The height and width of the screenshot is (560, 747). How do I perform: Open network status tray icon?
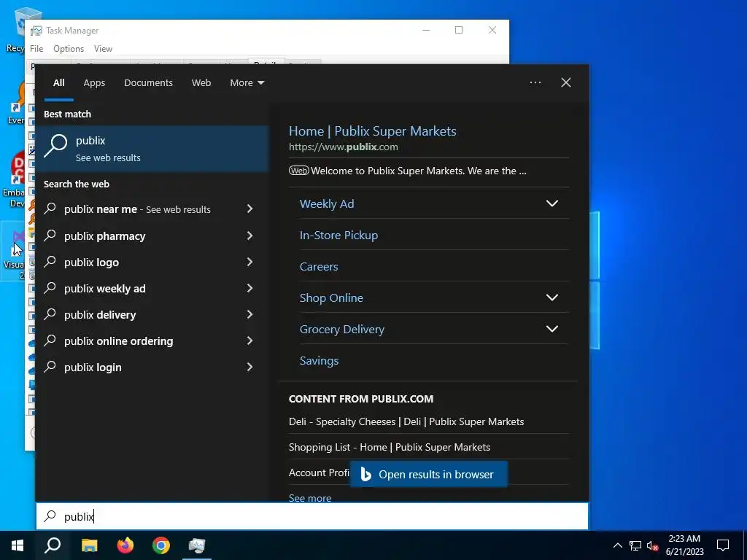coord(635,545)
